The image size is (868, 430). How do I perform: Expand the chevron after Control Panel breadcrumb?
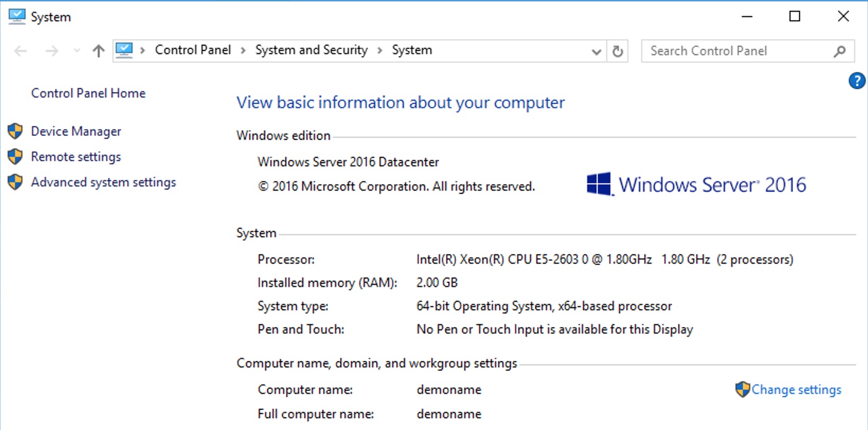click(243, 50)
